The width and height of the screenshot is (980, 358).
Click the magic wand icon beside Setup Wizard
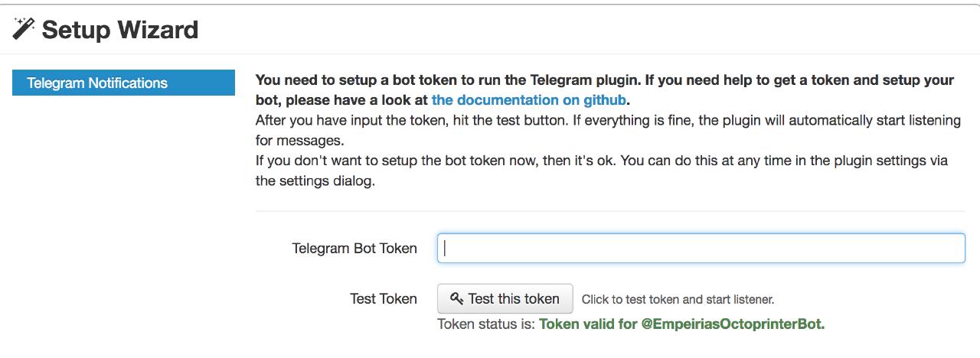point(23,28)
